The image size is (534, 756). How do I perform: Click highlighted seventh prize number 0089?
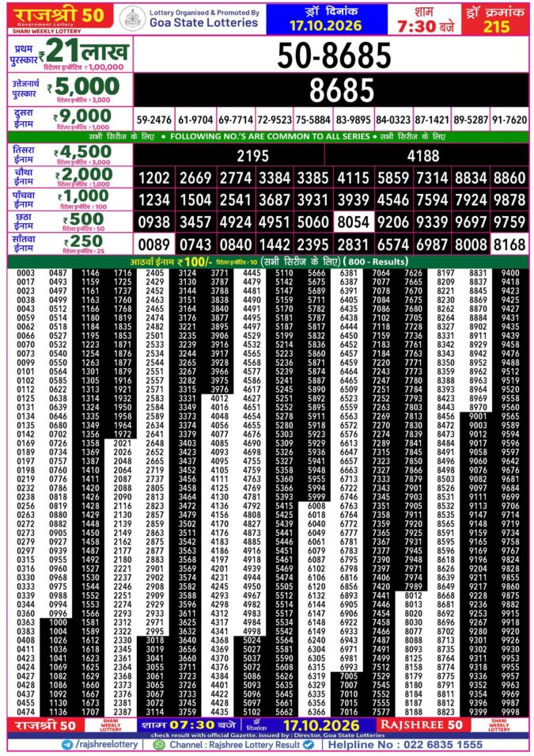pyautogui.click(x=154, y=245)
